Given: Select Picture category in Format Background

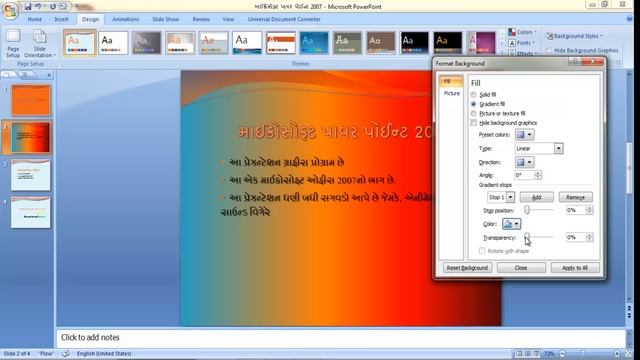Looking at the screenshot, I should (451, 93).
